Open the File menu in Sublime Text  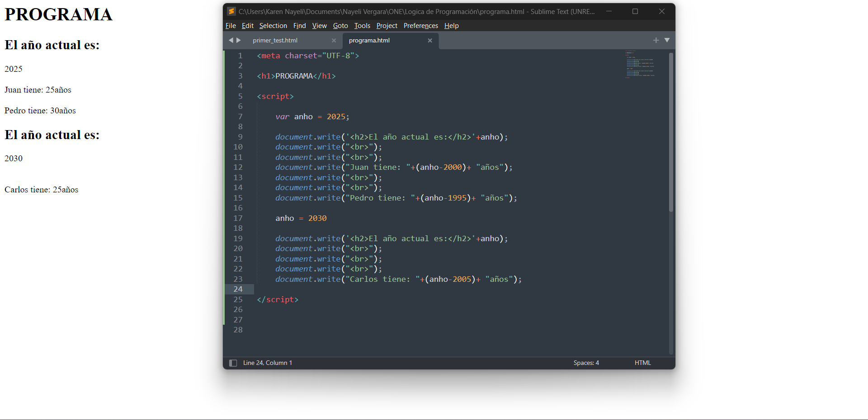(231, 26)
